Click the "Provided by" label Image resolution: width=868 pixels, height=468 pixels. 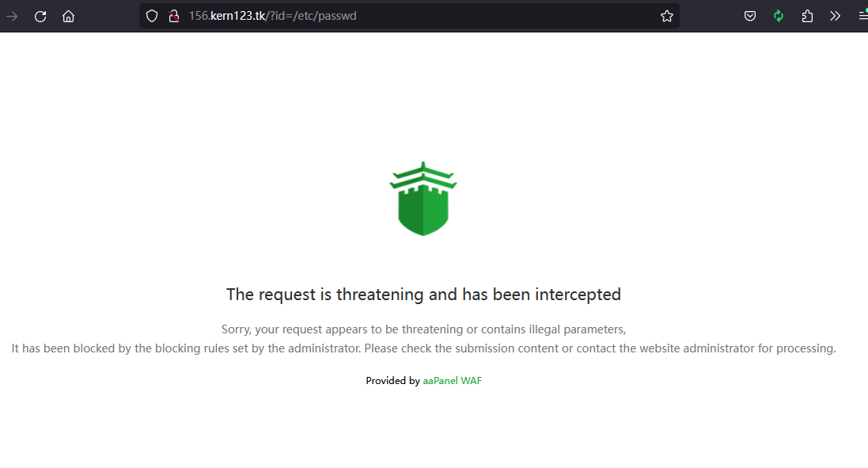coord(392,381)
